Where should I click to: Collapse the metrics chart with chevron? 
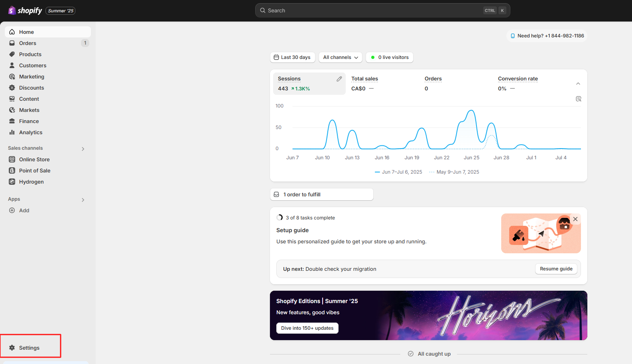(578, 84)
